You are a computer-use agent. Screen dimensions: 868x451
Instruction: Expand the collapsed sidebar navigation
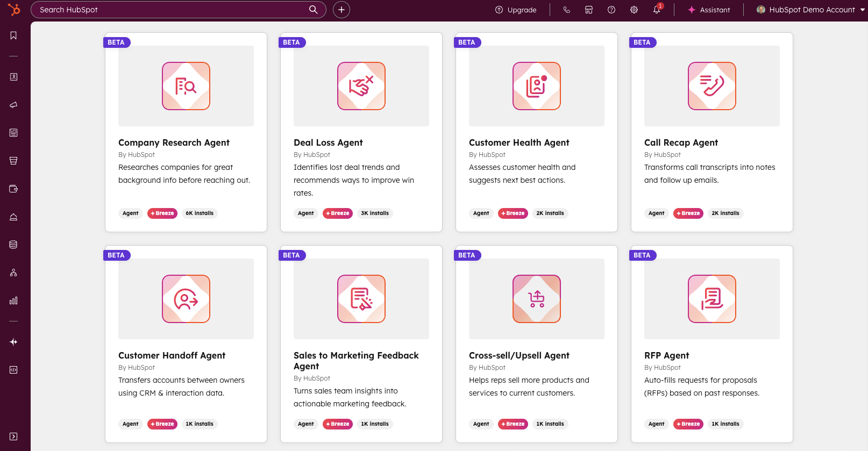pyautogui.click(x=13, y=436)
